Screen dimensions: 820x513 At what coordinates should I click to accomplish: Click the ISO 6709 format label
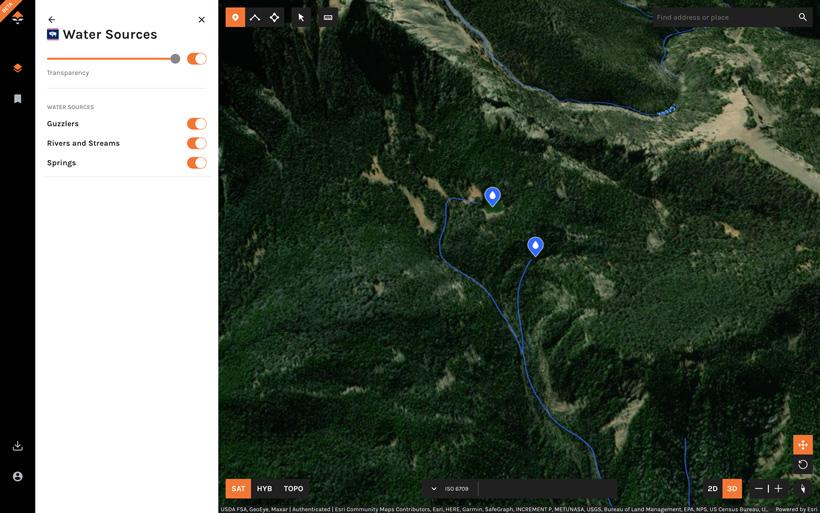pyautogui.click(x=457, y=489)
